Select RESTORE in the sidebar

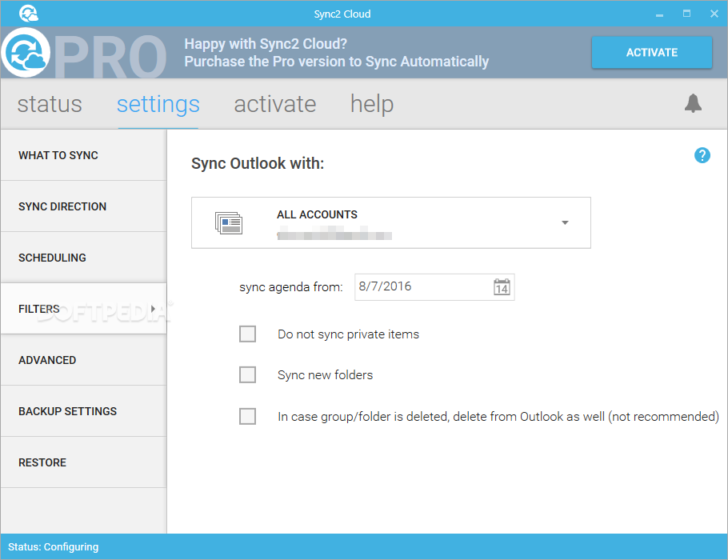[83, 462]
